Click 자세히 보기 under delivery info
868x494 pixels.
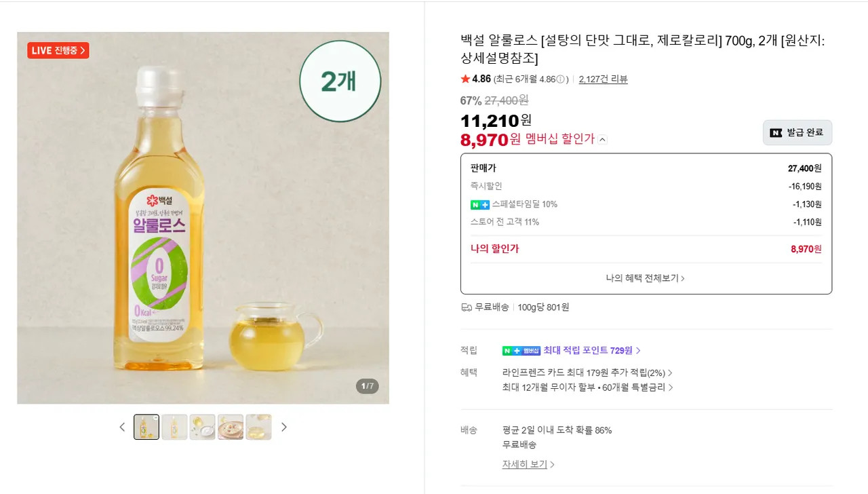pos(528,465)
